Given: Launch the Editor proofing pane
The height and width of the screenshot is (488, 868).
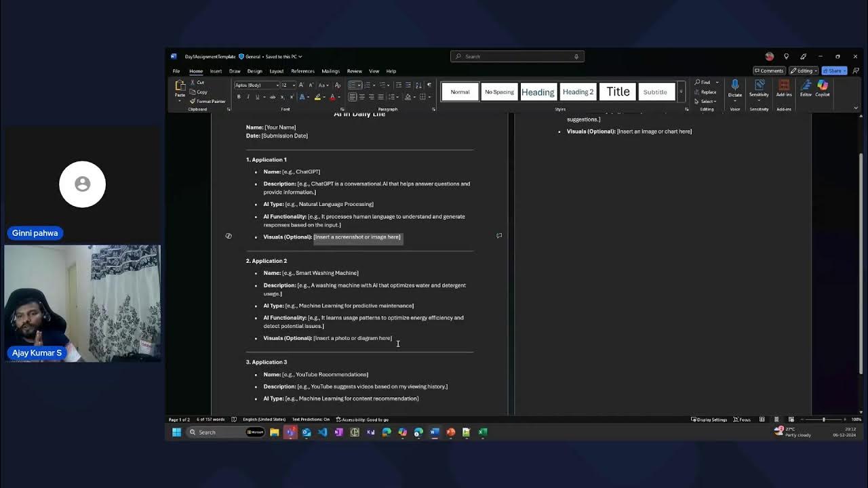Looking at the screenshot, I should [806, 87].
